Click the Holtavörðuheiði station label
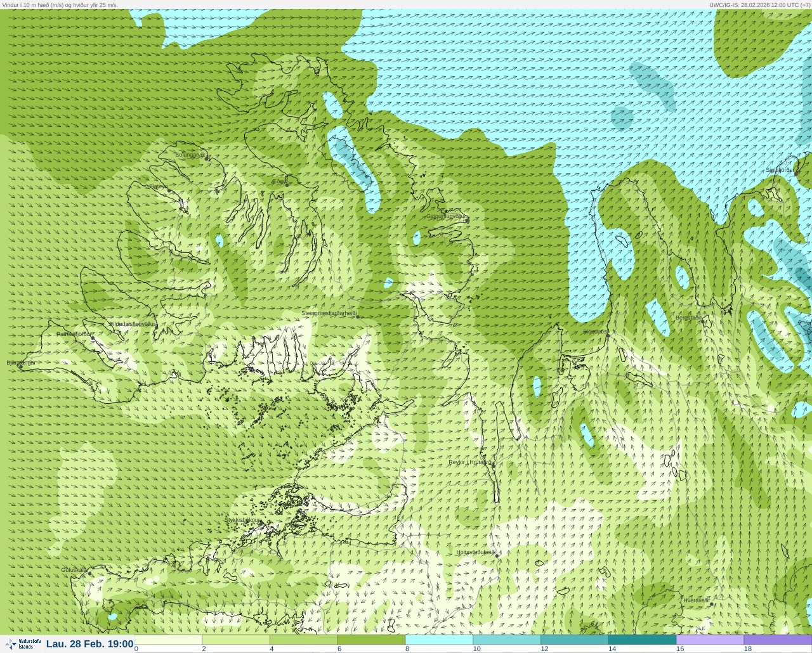The height and width of the screenshot is (653, 812). coord(476,552)
